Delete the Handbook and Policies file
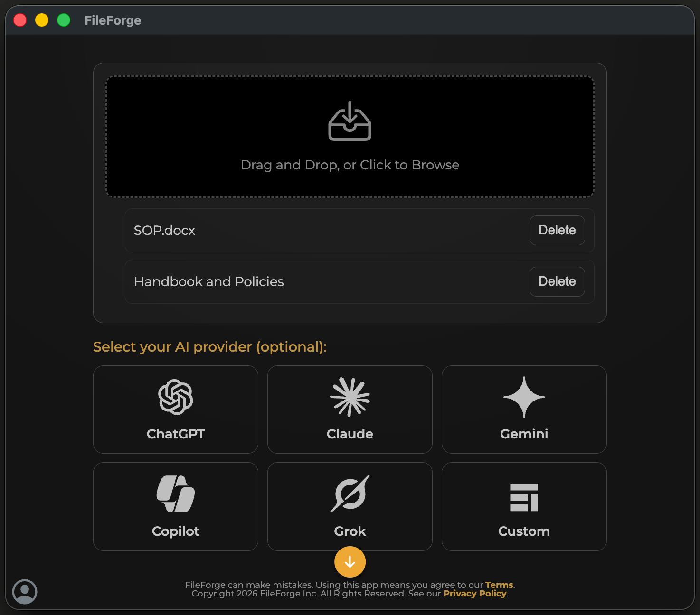The width and height of the screenshot is (700, 615). (x=557, y=281)
